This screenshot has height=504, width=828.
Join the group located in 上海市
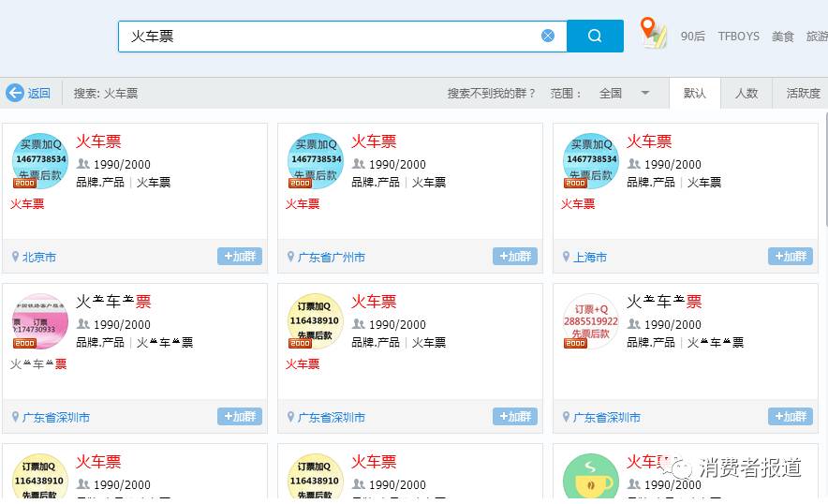click(791, 257)
